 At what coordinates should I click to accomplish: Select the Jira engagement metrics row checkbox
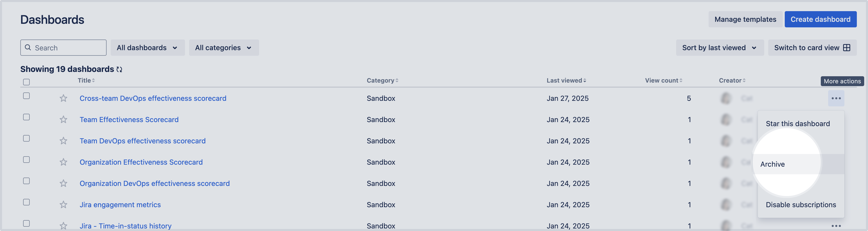pyautogui.click(x=26, y=202)
